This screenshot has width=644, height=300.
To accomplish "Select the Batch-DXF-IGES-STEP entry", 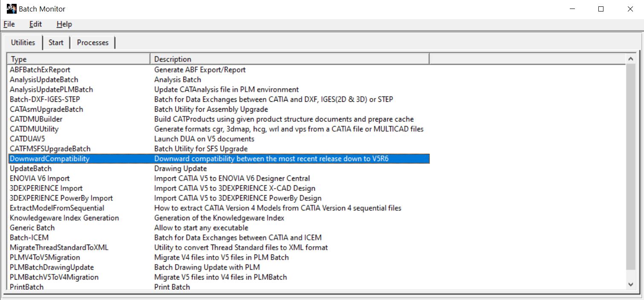I will 45,99.
